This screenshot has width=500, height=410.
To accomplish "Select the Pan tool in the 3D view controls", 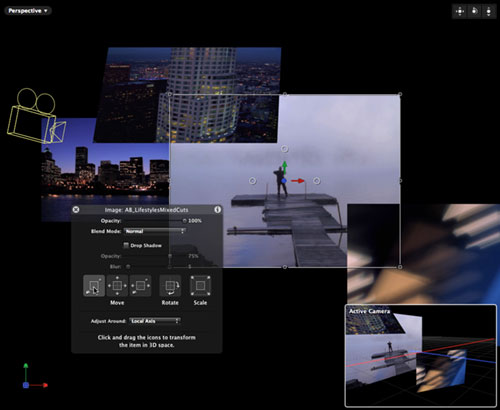I will point(460,11).
